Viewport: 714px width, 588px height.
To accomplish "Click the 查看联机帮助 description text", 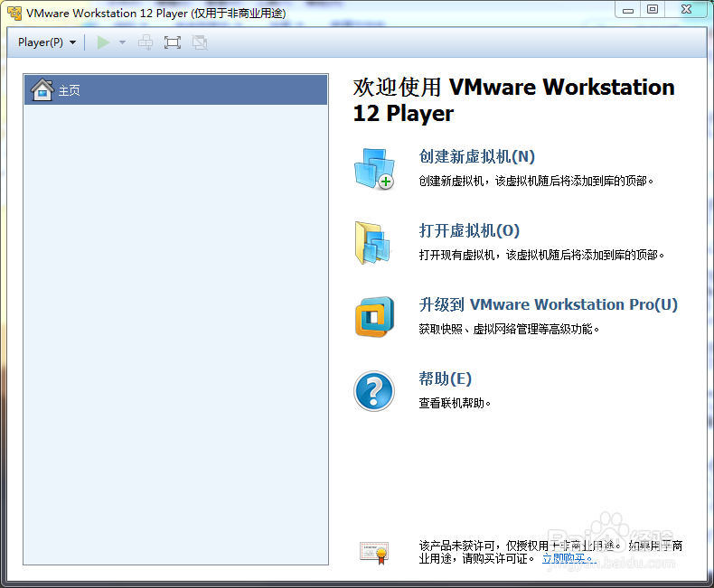I will click(x=455, y=403).
